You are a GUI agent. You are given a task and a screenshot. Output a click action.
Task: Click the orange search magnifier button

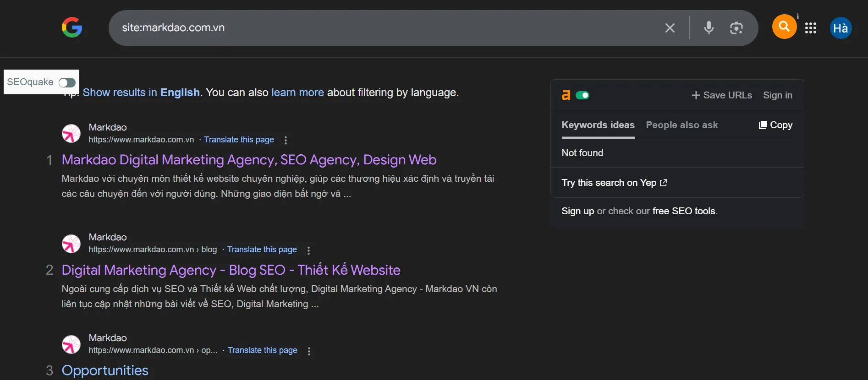[784, 27]
